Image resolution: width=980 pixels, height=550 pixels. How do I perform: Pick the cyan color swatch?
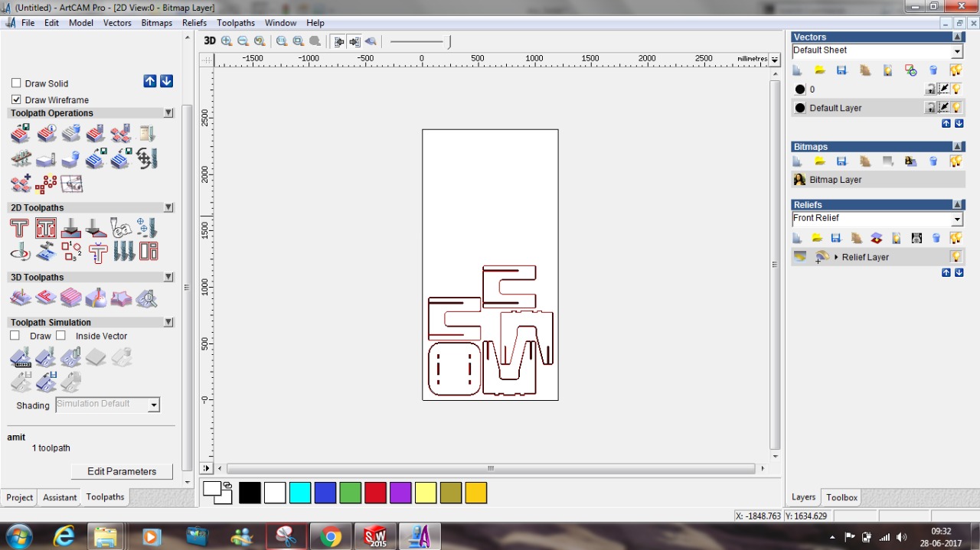(x=300, y=493)
